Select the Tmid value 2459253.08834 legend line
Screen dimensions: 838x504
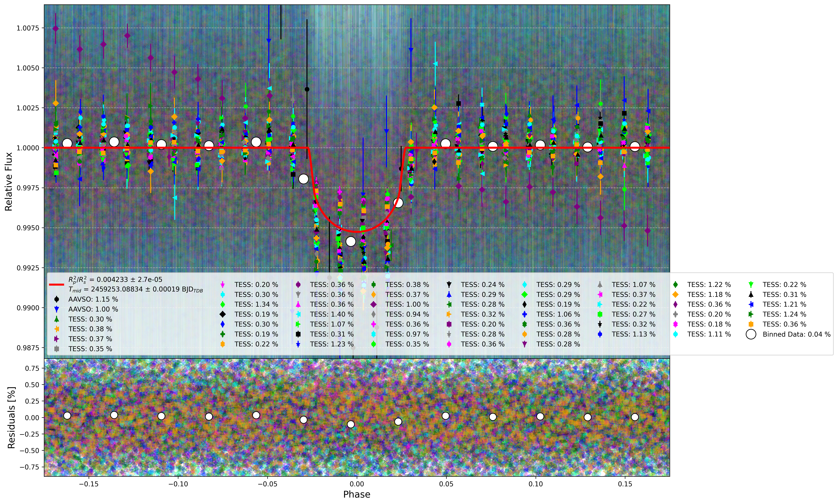(136, 290)
